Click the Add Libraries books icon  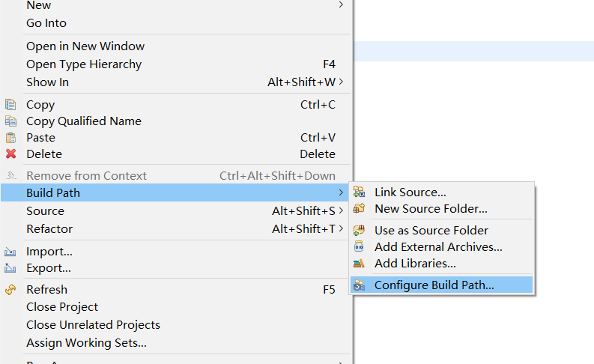click(x=360, y=264)
